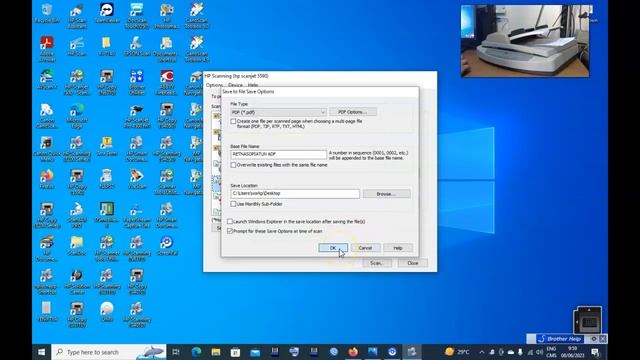
Task: Open the blue Brother Utilities desktop shortcut
Action: [137, 82]
